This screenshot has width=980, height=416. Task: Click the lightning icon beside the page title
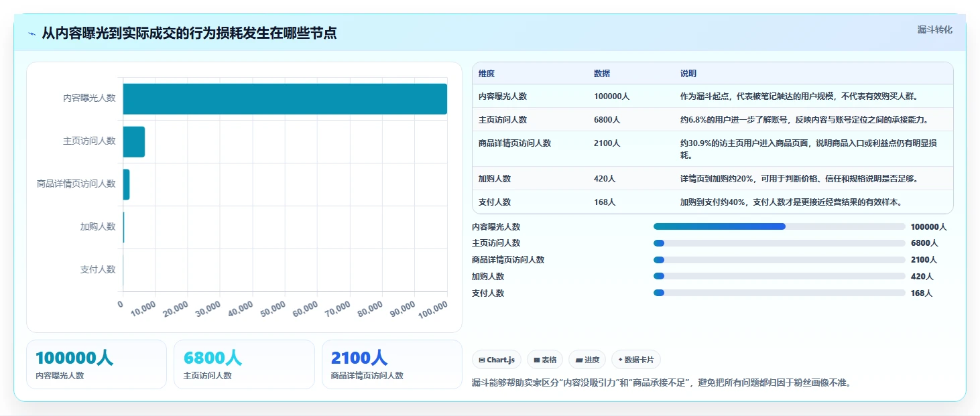pos(32,33)
